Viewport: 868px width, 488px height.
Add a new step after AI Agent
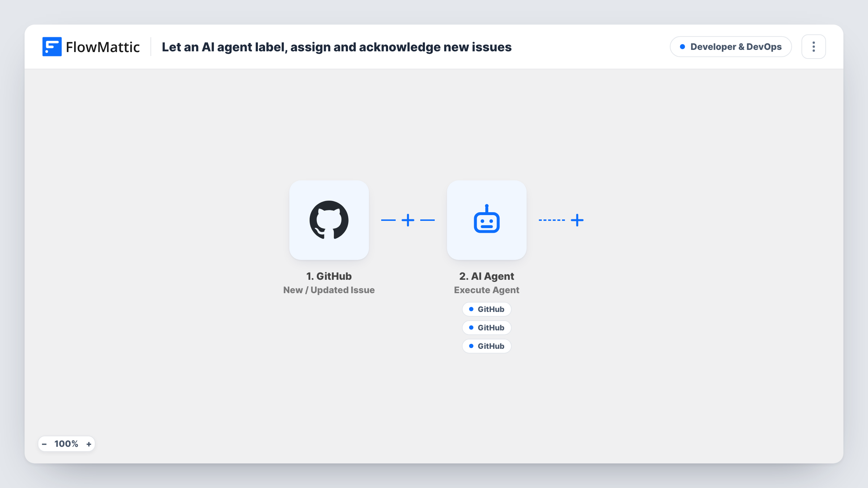click(577, 220)
